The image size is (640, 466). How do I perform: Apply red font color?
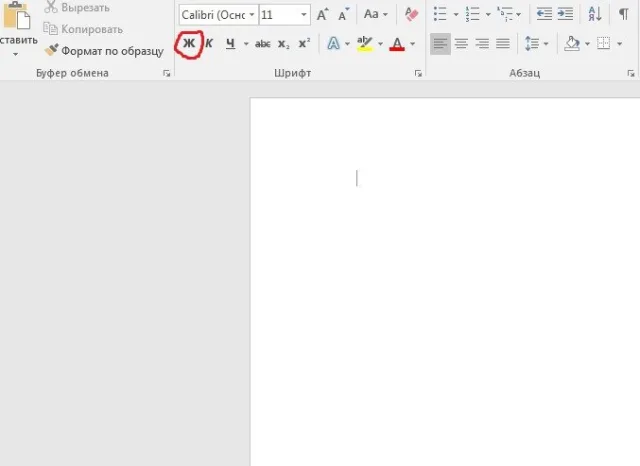coord(397,44)
